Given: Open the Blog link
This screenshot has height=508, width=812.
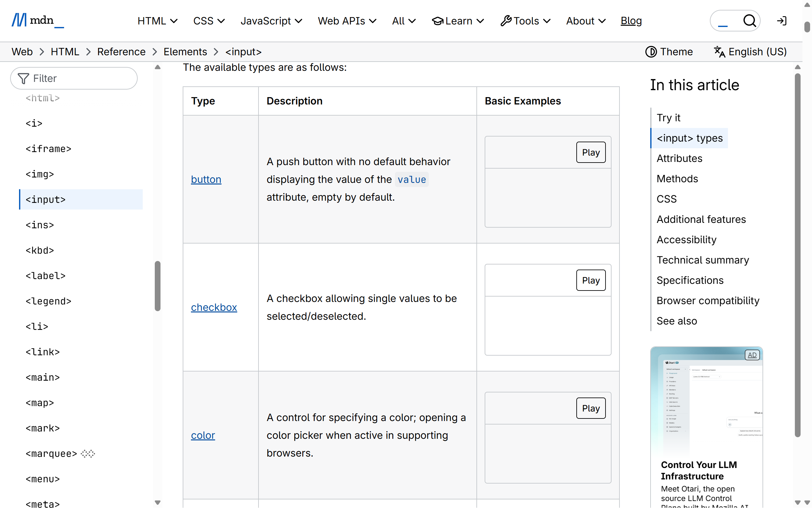Looking at the screenshot, I should pos(631,21).
